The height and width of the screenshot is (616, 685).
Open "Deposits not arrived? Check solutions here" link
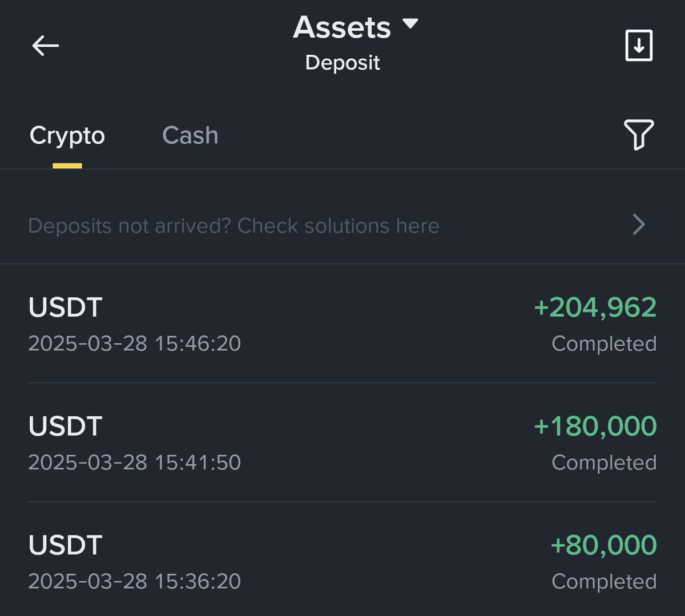point(233,226)
